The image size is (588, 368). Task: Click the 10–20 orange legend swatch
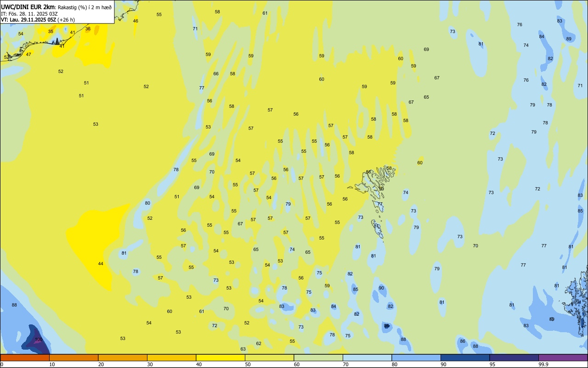(x=74, y=357)
